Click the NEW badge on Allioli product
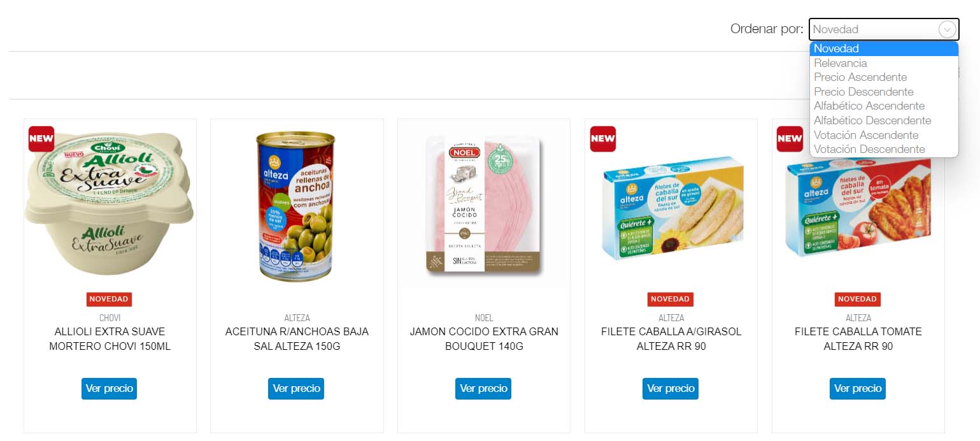The image size is (980, 441). click(41, 139)
